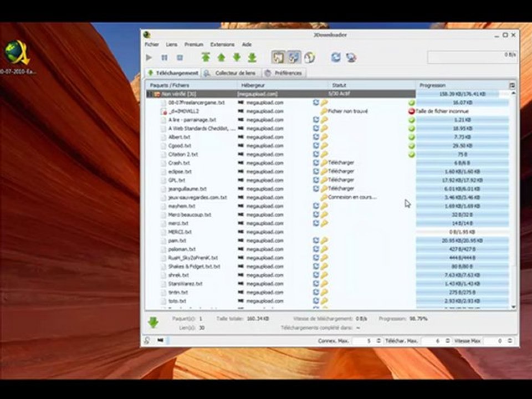The height and width of the screenshot is (399, 532).
Task: Click the megaupload icon in status bar
Action: click(161, 340)
